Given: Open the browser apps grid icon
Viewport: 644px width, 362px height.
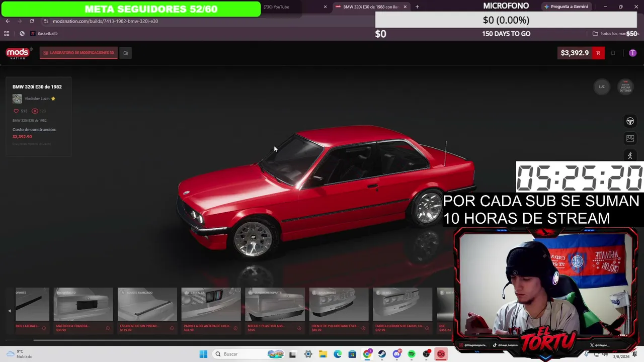Looking at the screenshot, I should [7, 34].
